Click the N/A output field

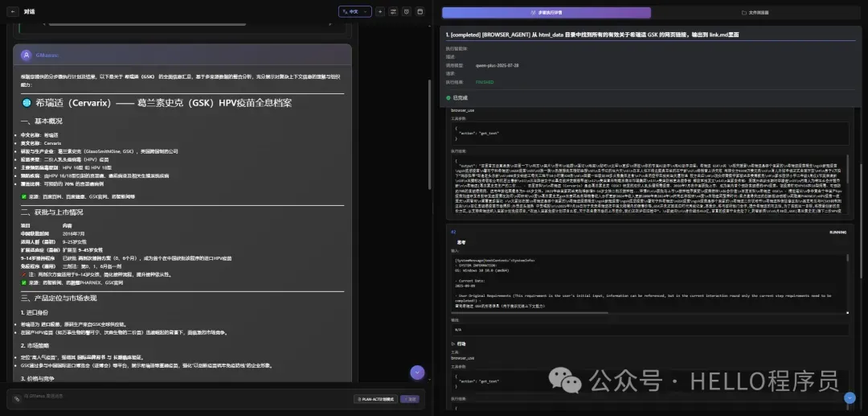tap(649, 330)
